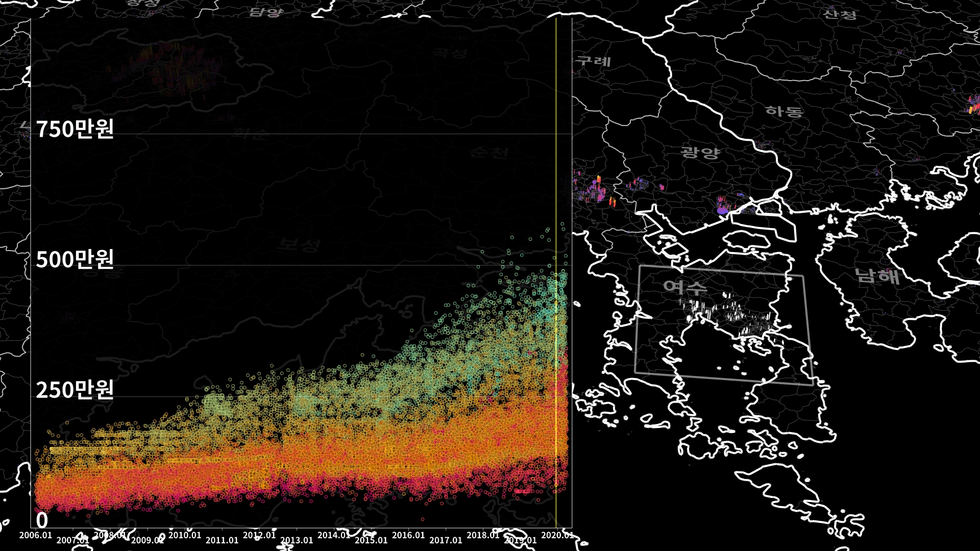Click the 2016.01 x-axis date label
This screenshot has height=551, width=980.
pos(408,535)
